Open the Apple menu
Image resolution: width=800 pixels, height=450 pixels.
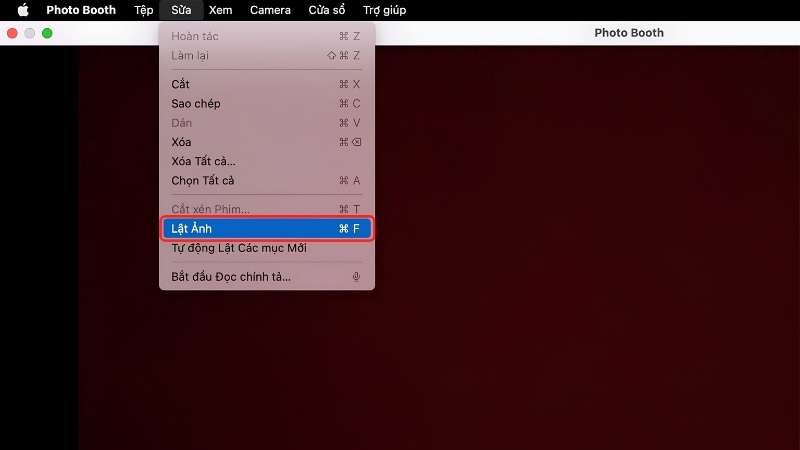click(23, 10)
